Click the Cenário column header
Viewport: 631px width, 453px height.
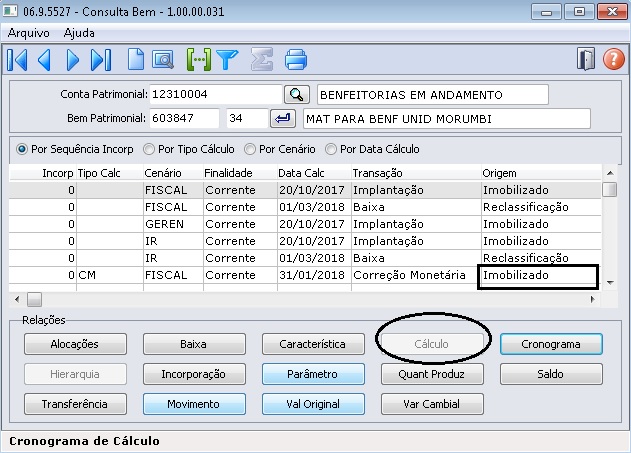point(173,173)
